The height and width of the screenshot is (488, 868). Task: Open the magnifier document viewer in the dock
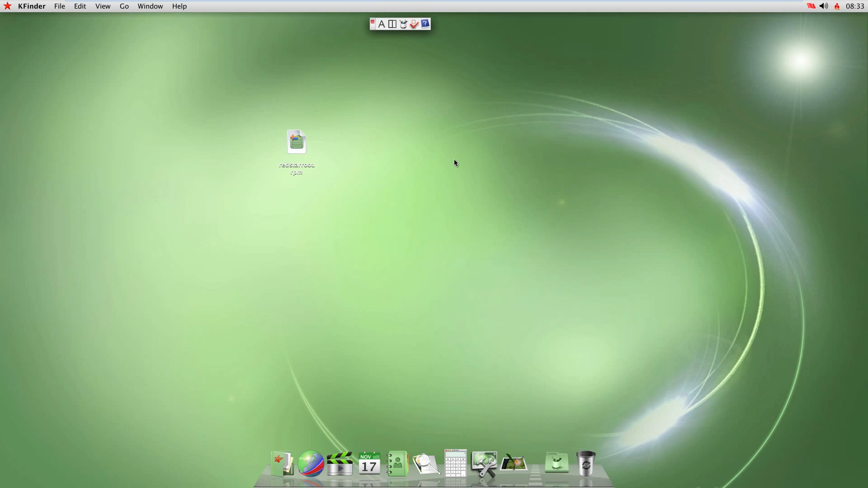tap(426, 464)
